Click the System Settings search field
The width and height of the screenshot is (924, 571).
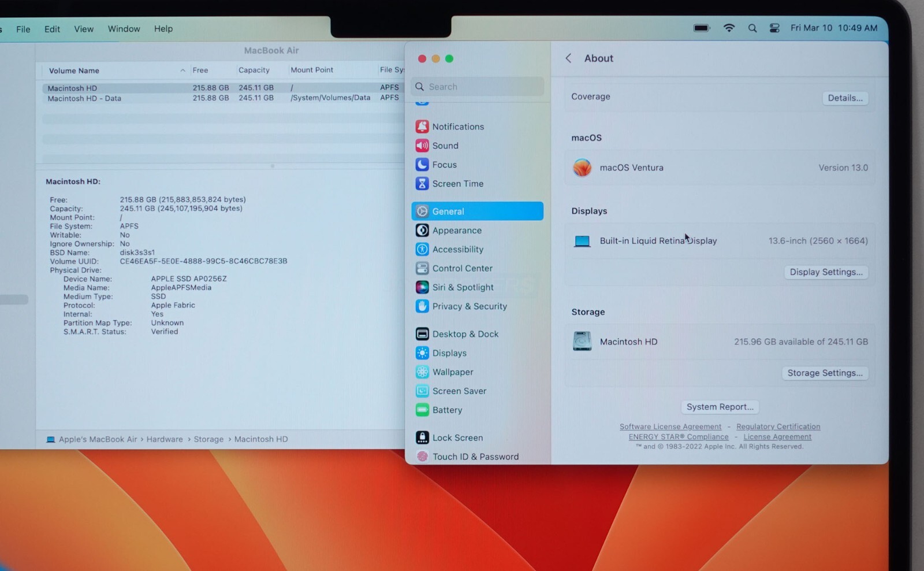pos(478,87)
